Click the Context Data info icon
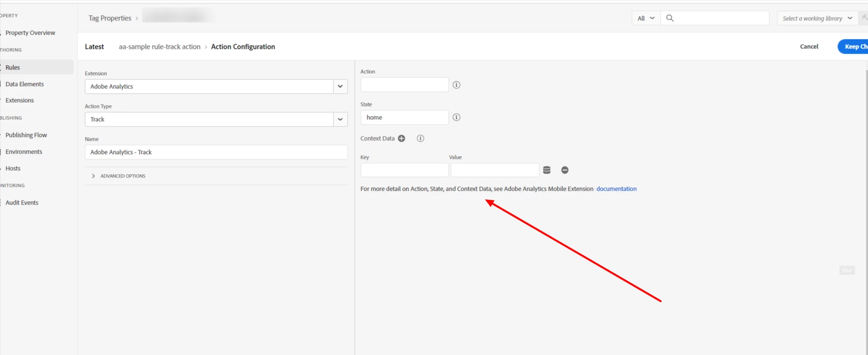Image resolution: width=868 pixels, height=355 pixels. click(x=420, y=138)
